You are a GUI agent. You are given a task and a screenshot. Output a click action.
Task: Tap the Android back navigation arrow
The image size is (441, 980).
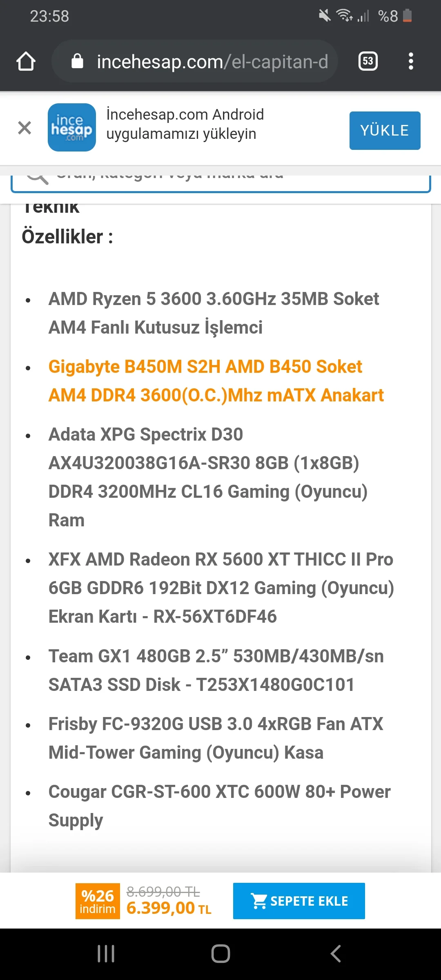335,954
